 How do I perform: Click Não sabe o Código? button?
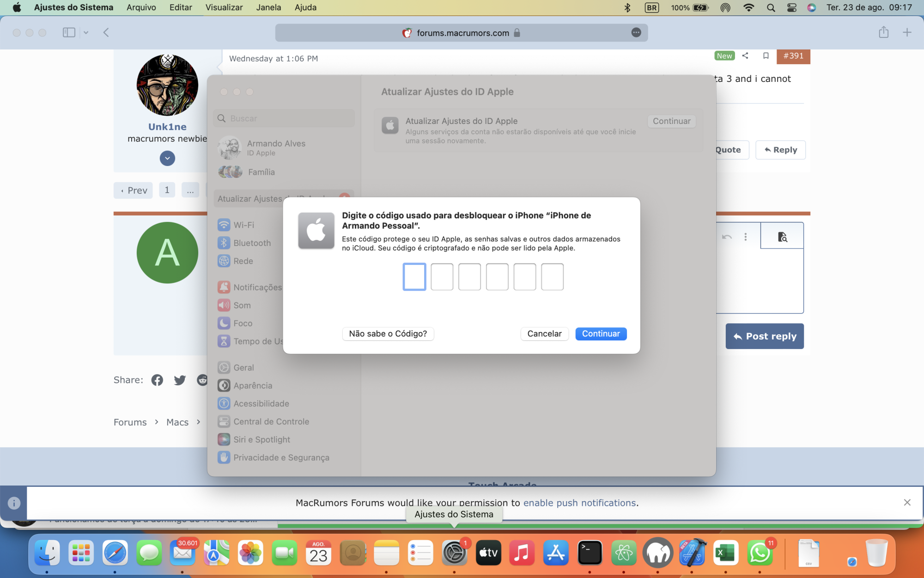[388, 333]
